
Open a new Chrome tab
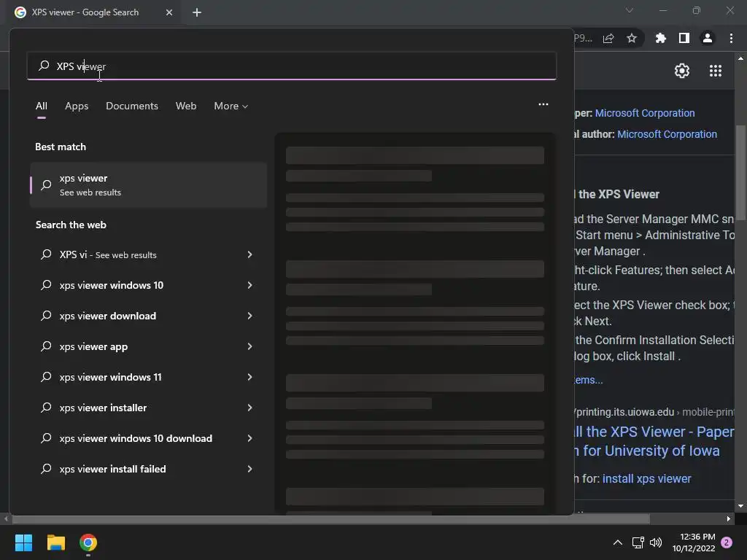click(197, 12)
